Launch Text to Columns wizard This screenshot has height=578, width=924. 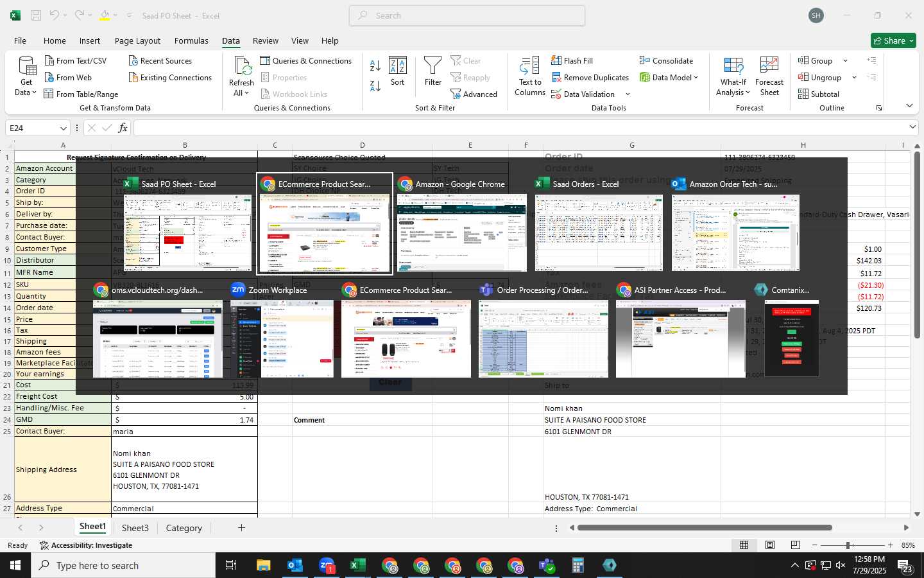pos(530,76)
